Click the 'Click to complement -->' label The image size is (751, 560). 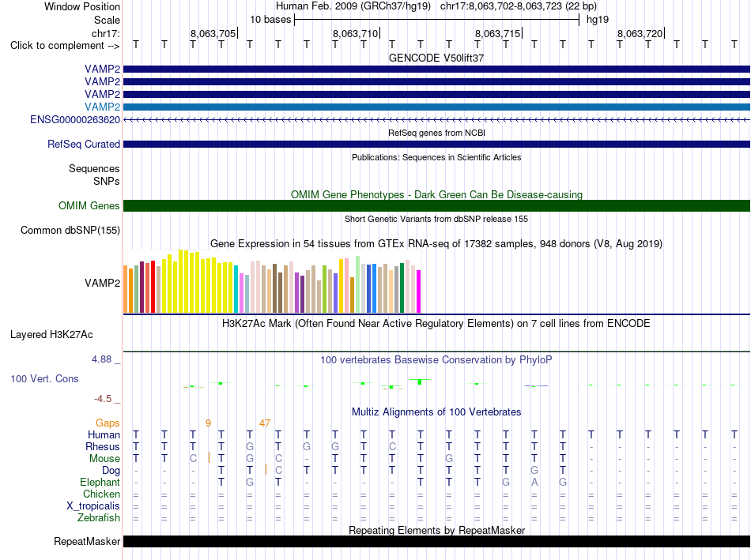point(65,46)
